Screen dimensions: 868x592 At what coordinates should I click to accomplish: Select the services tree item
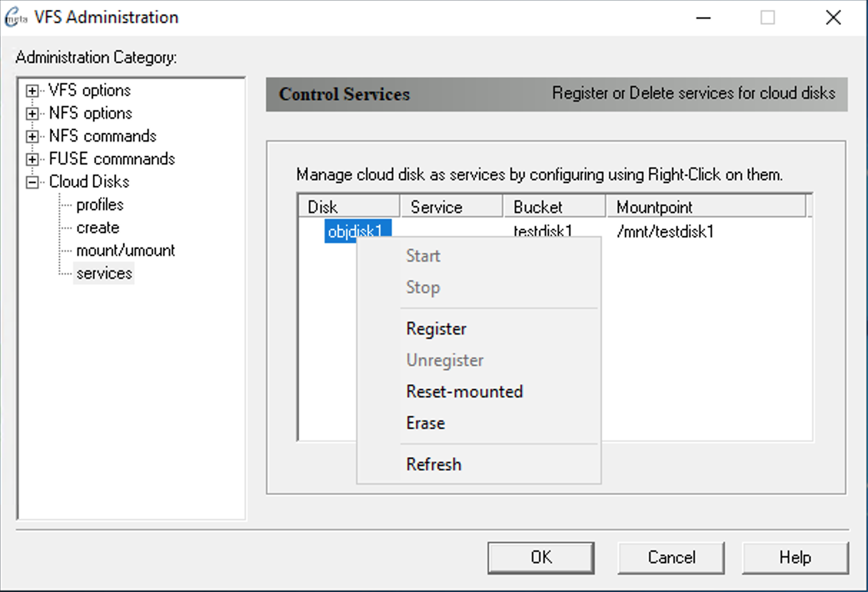click(104, 274)
